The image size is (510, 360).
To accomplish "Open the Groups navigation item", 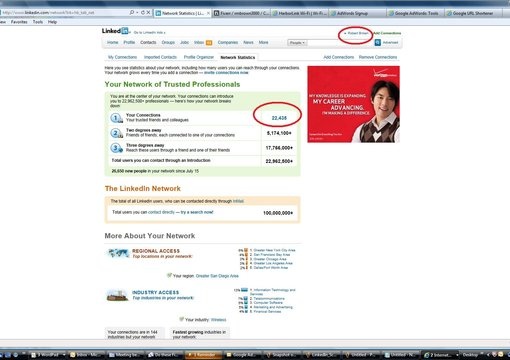I will 168,43.
